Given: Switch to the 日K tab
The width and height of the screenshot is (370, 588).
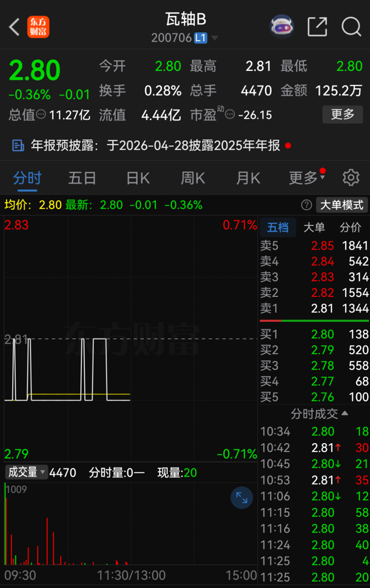Looking at the screenshot, I should (138, 178).
